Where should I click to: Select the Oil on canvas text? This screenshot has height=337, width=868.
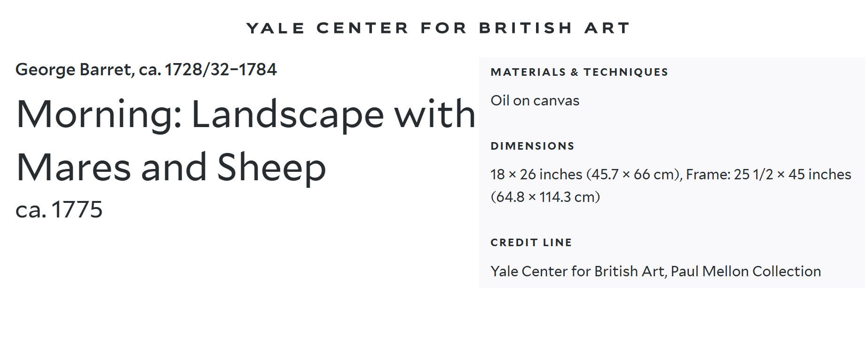535,101
